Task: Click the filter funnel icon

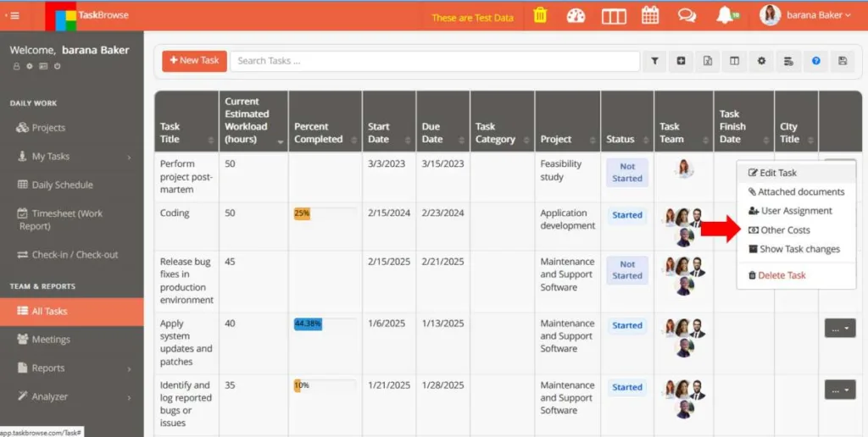Action: [x=654, y=61]
